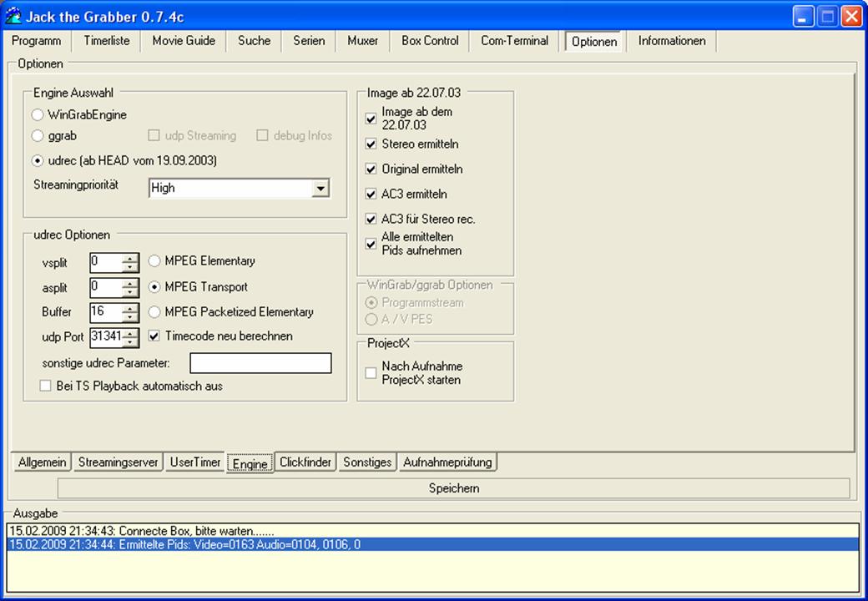Open the Sonstiges options subtab

367,462
